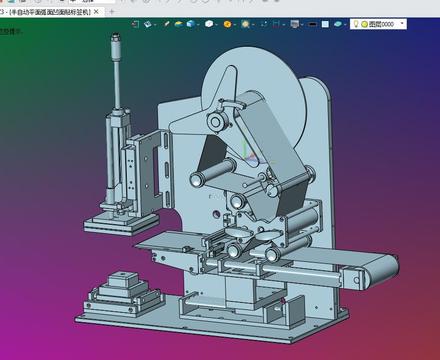The height and width of the screenshot is (360, 440).
Task: Click the first view toolbar icon at left
Action: (x=135, y=24)
